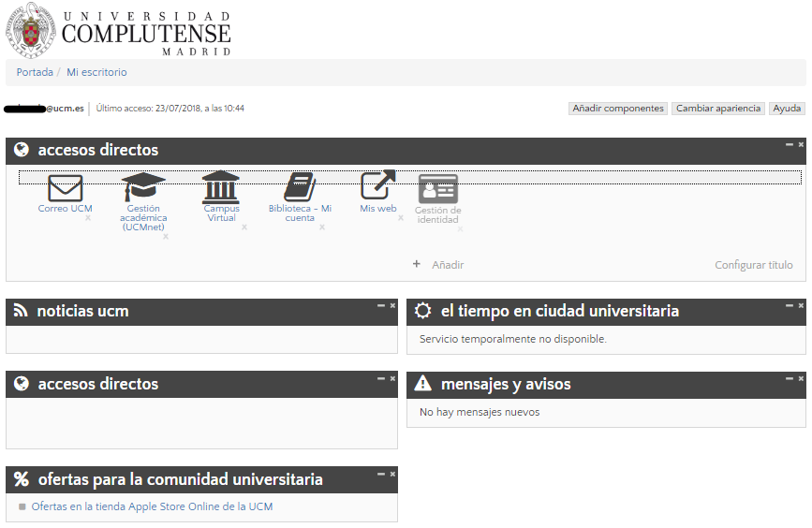
Task: Click the Campus Virtual label
Action: tap(222, 213)
